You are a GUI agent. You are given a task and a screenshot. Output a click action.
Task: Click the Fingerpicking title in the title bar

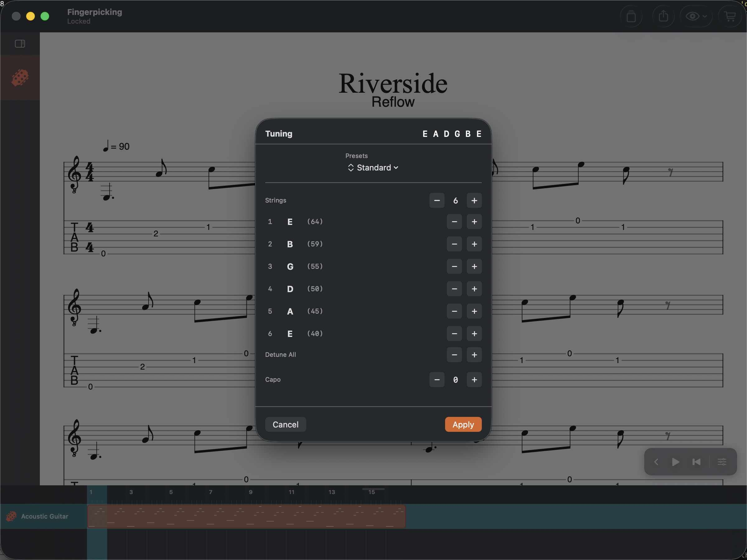tap(95, 12)
